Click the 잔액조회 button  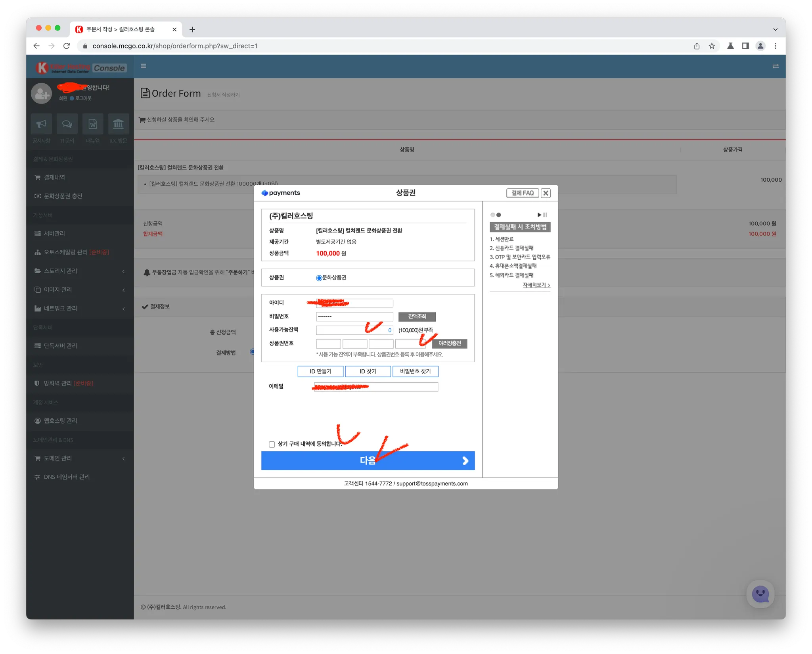click(x=417, y=316)
